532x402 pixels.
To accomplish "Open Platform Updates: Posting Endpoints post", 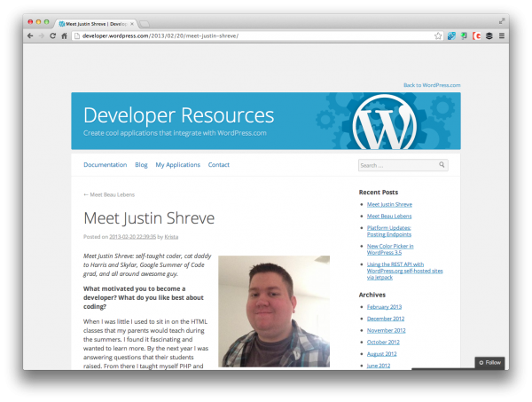I will [x=389, y=231].
